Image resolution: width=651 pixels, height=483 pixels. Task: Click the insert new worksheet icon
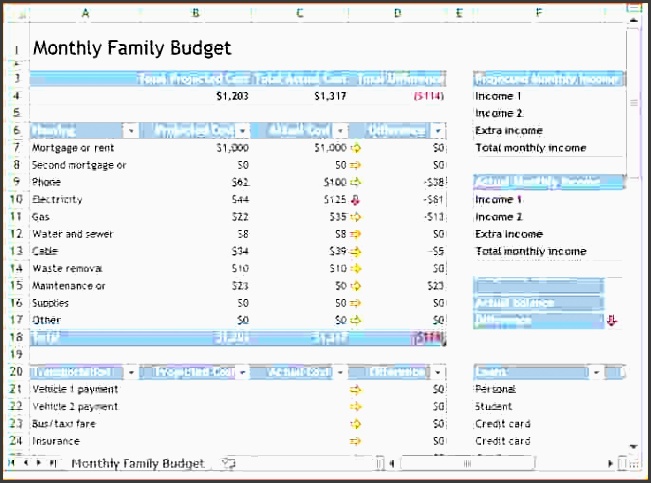229,463
